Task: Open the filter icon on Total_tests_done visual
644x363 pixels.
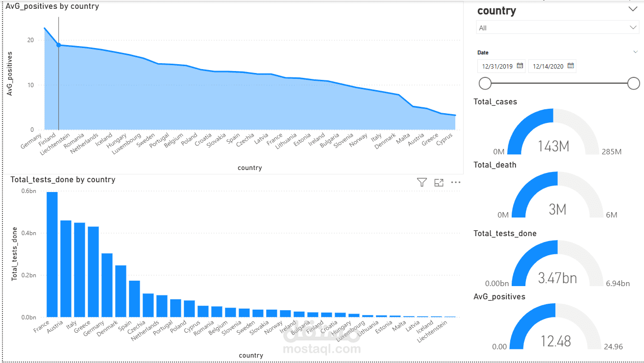Action: point(421,182)
